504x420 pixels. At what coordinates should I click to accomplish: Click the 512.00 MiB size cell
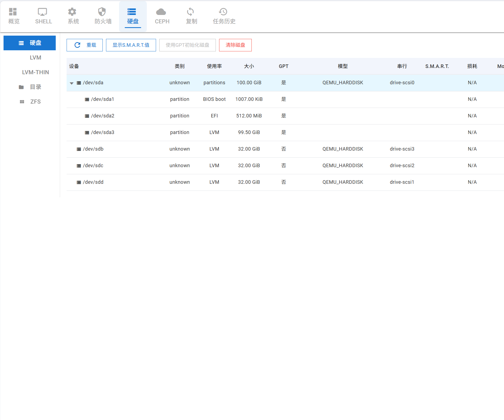249,116
